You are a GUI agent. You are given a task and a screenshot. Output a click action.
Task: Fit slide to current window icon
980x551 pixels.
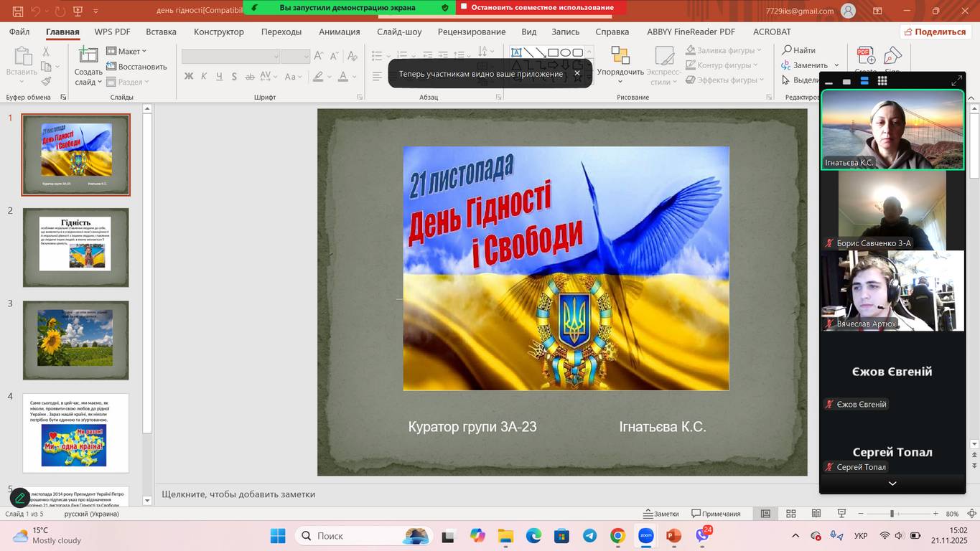tap(972, 514)
